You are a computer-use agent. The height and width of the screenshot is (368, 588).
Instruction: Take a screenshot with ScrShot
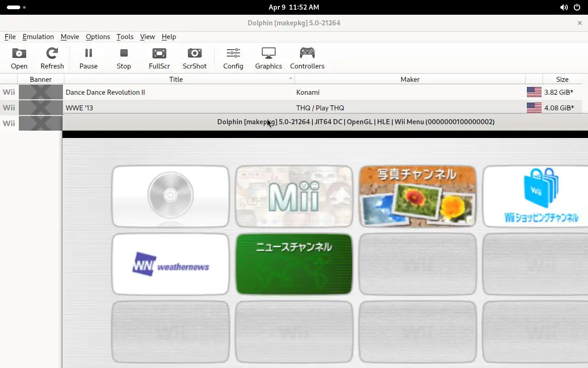tap(194, 58)
